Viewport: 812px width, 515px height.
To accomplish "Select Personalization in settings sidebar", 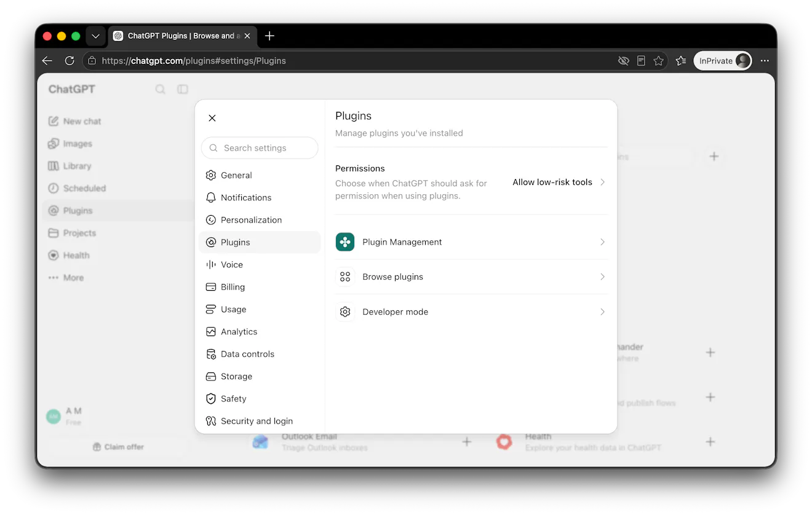I will coord(260,220).
